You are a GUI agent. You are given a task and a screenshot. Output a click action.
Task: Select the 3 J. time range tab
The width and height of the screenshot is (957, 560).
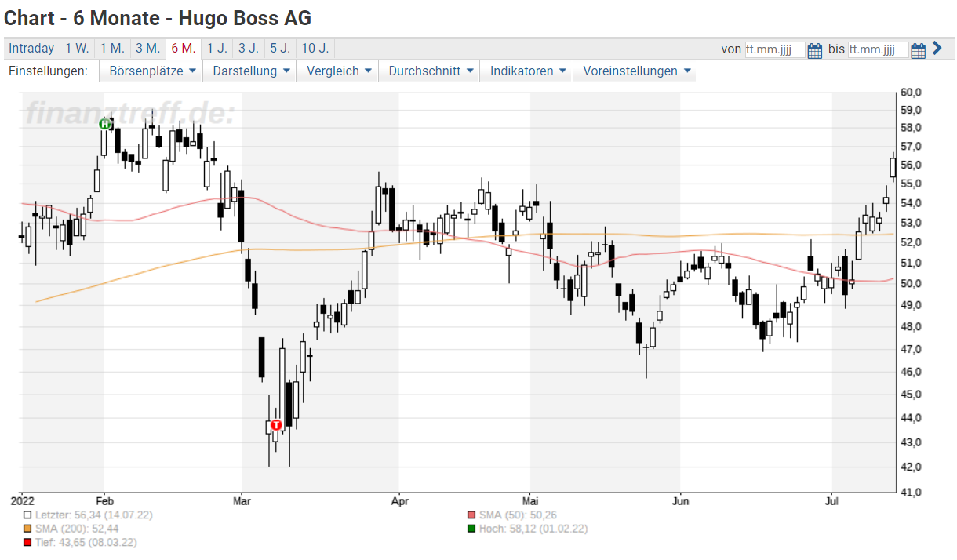coord(249,49)
